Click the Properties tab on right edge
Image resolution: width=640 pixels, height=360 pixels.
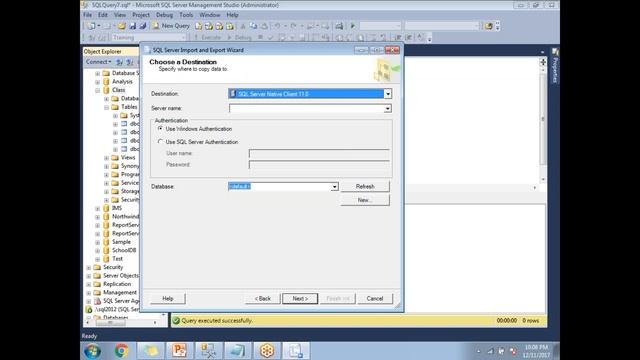coord(555,67)
